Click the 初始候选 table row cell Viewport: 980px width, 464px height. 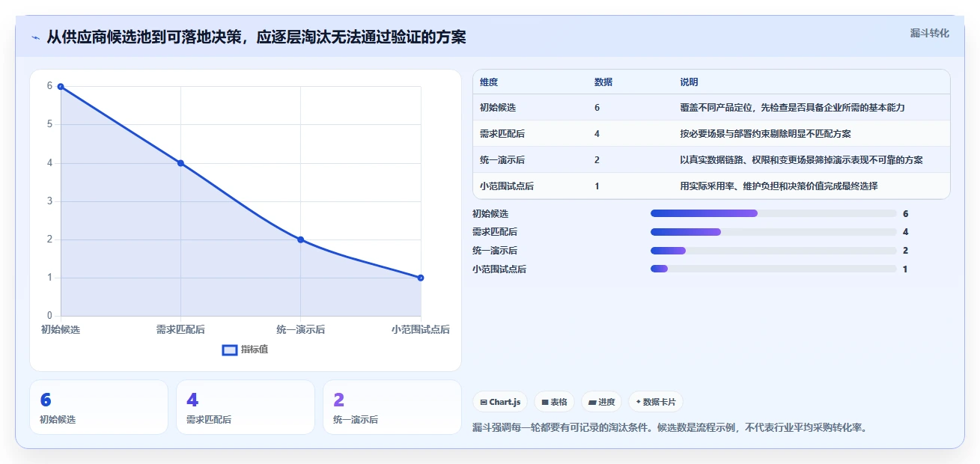[498, 108]
